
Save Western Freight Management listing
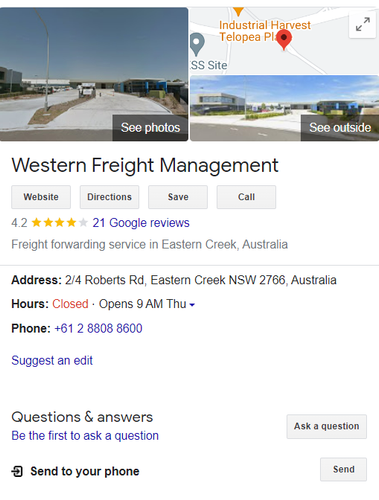pyautogui.click(x=178, y=197)
